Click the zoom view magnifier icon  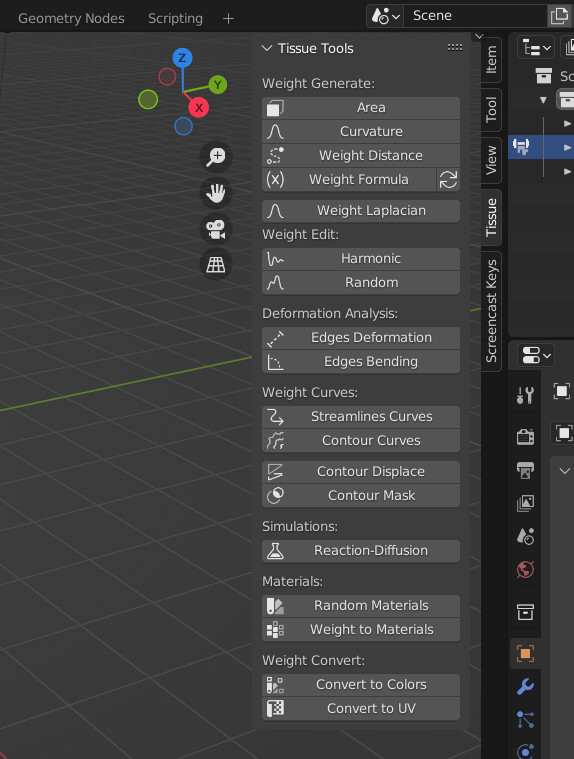(216, 157)
